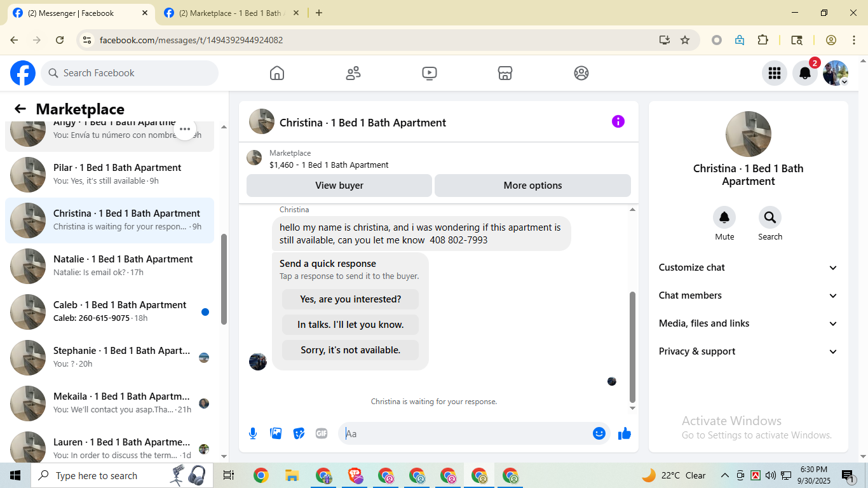Open Chrome's three-dot menu

[854, 40]
